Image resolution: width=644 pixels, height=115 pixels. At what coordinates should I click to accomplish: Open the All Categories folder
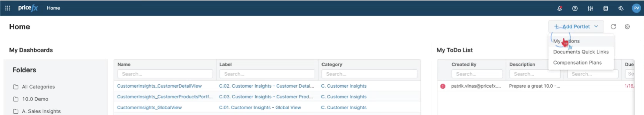click(x=38, y=87)
